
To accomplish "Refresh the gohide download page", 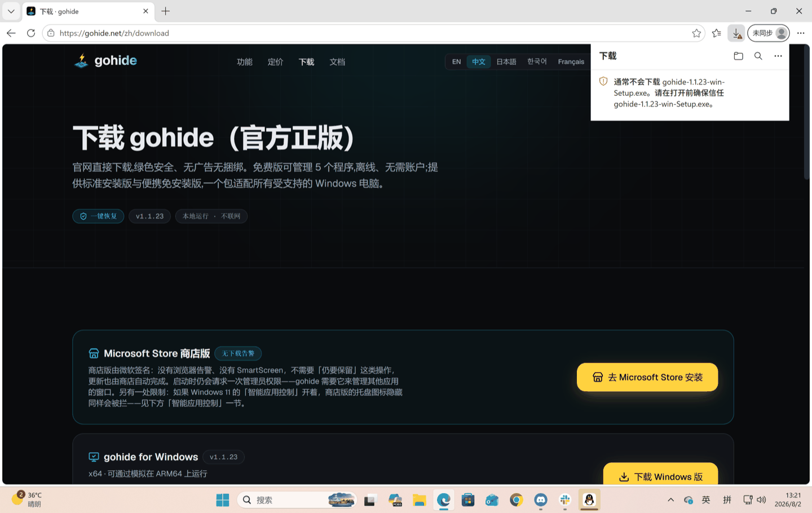I will tap(31, 33).
